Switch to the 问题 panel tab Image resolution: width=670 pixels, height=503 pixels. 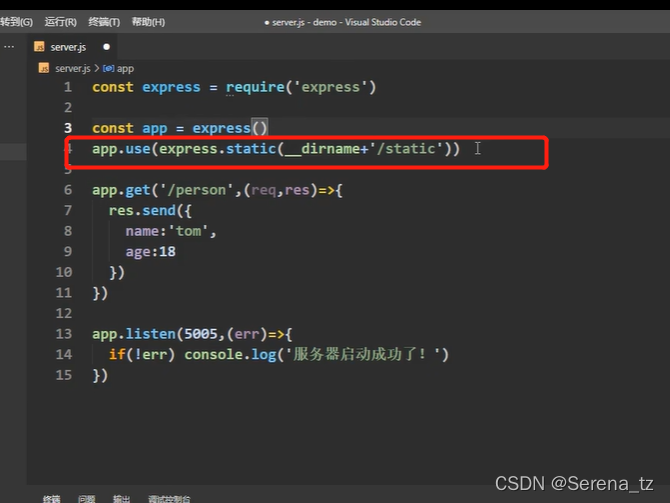point(87,499)
